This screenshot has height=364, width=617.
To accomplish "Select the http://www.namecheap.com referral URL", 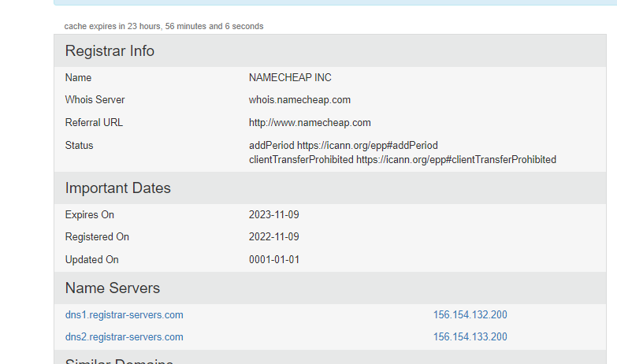I will coord(310,123).
